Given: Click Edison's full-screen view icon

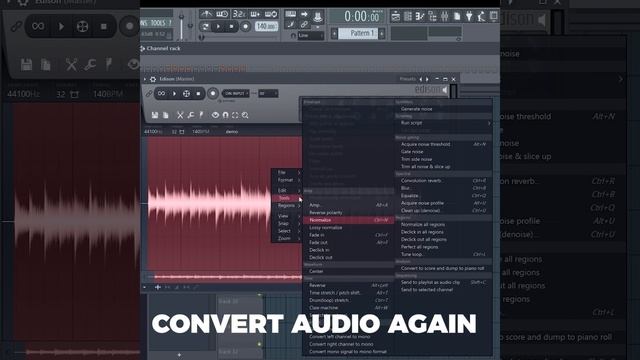Looking at the screenshot, I should [x=235, y=116].
